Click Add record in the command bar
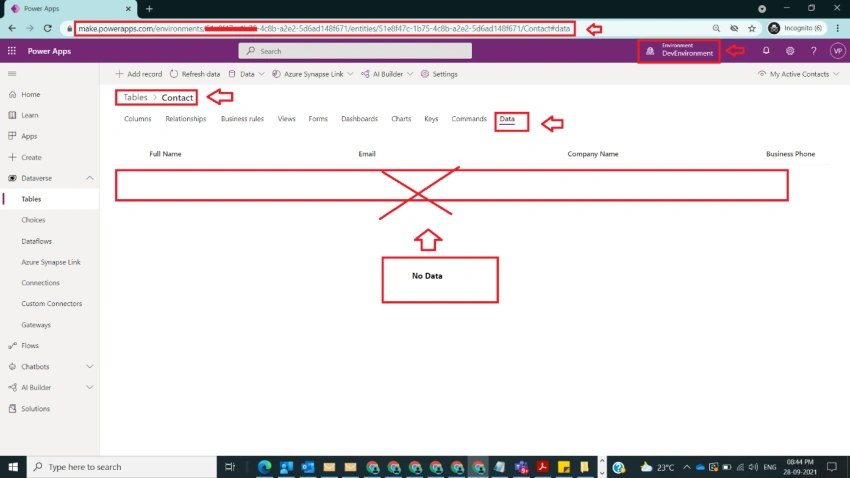Screen dimensions: 850x478 point(139,74)
